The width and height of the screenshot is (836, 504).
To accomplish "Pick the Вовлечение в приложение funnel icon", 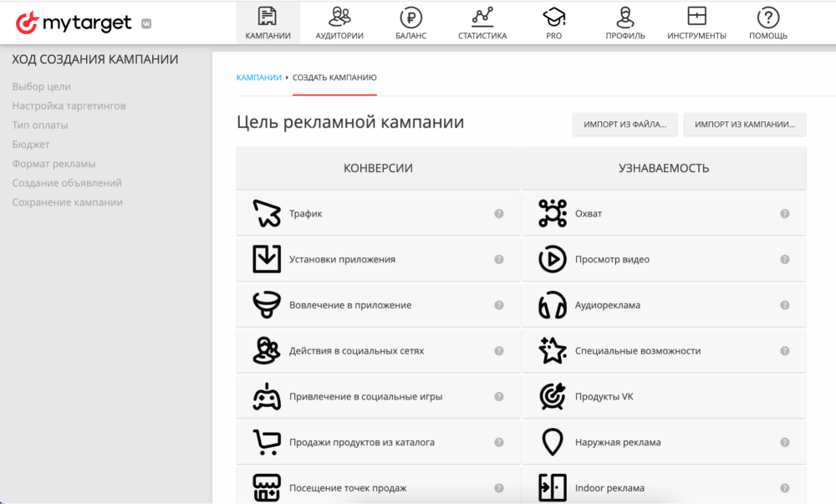I will 268,304.
